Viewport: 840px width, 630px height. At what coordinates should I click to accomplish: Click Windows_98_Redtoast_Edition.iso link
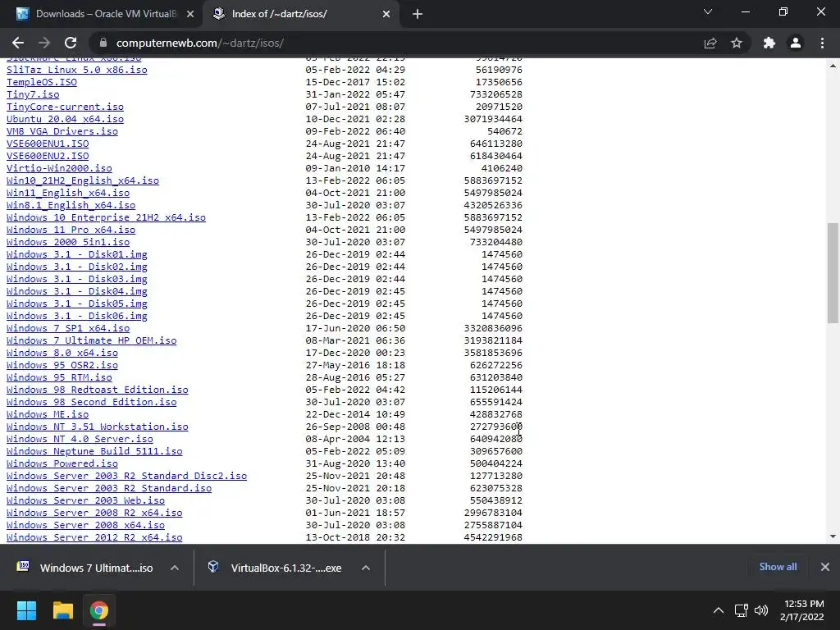[x=98, y=390]
